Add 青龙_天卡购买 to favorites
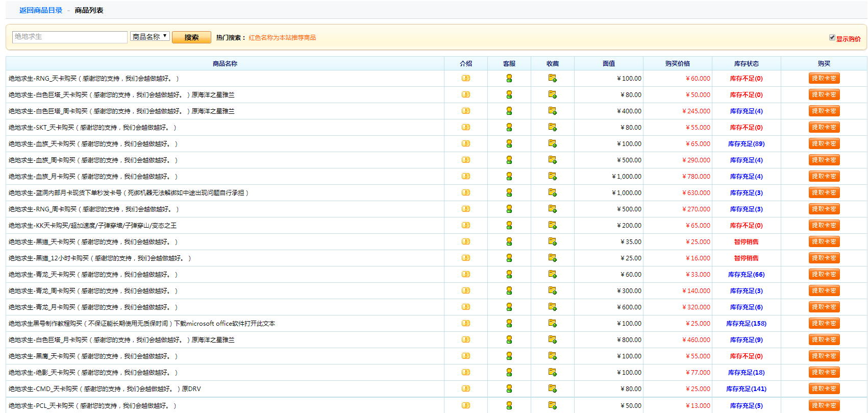The width and height of the screenshot is (868, 413). (552, 274)
